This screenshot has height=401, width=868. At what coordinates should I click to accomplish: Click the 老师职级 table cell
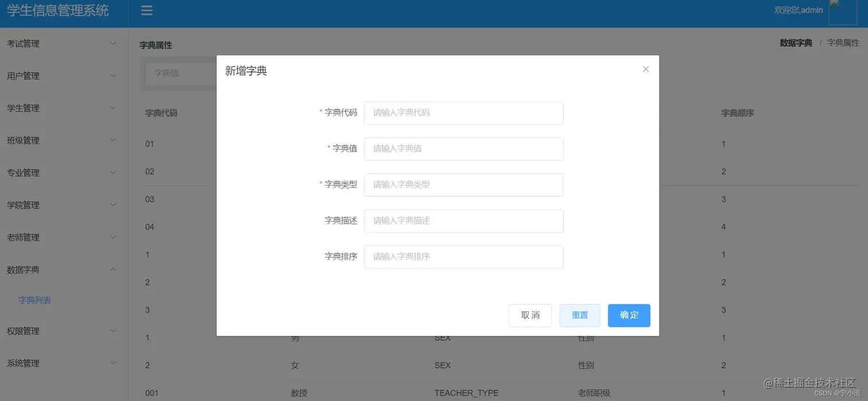click(594, 393)
